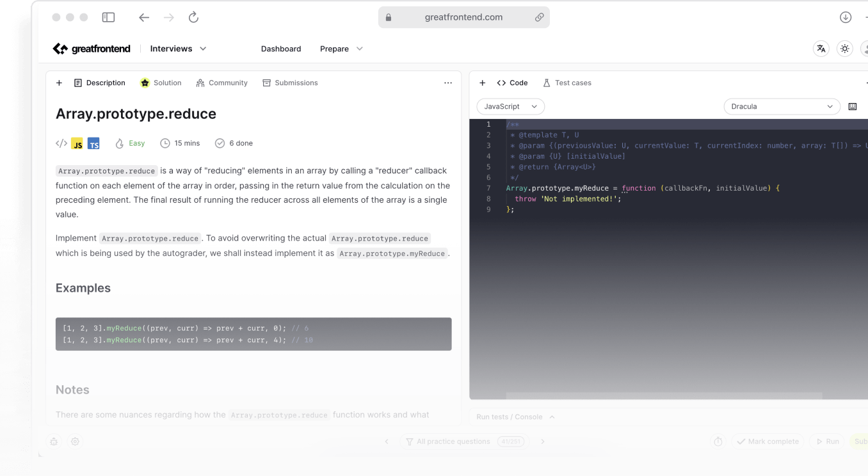Screen dimensions: 868x476
Task: Open the description panel more options menu
Action: (448, 83)
